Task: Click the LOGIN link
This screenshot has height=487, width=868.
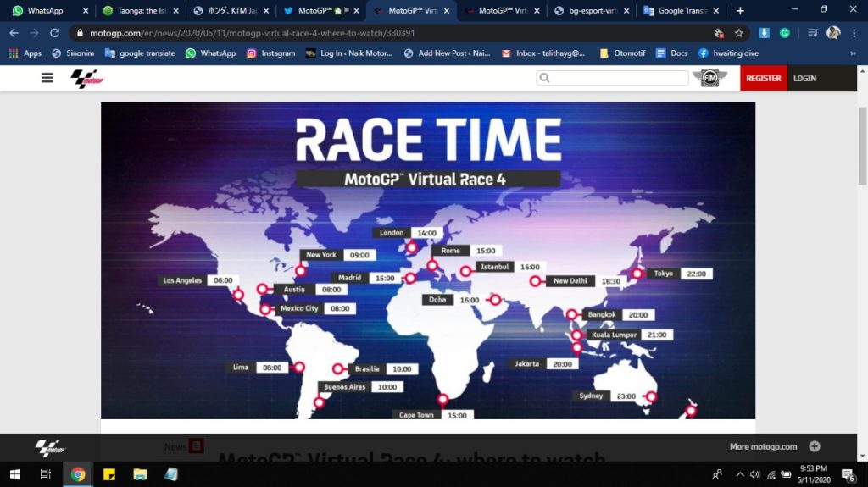Action: click(804, 78)
